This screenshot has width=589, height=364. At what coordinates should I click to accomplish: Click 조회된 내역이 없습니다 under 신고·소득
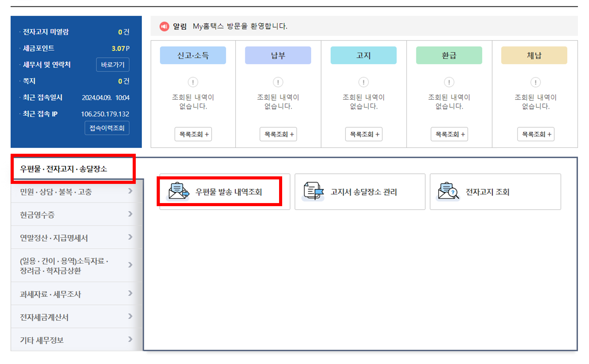point(193,102)
